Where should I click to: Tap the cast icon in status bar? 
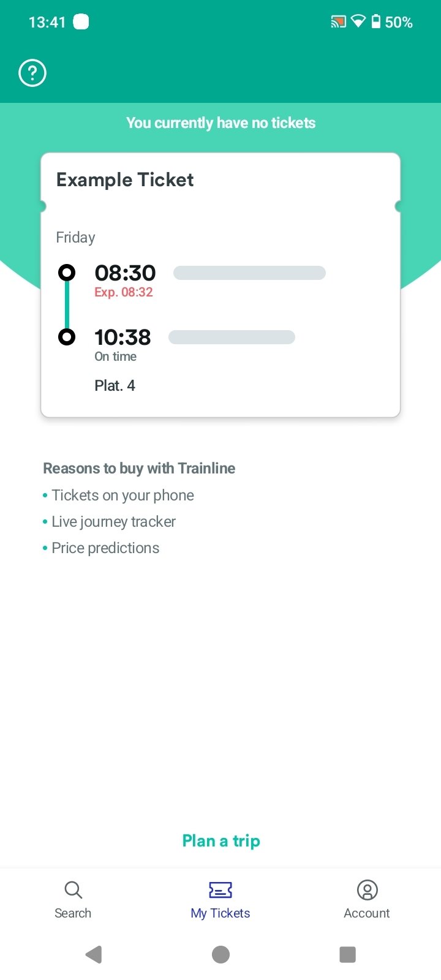tap(338, 22)
